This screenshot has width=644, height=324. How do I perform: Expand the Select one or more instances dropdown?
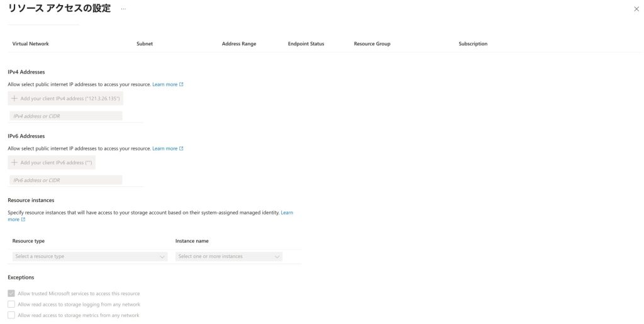pyautogui.click(x=229, y=257)
